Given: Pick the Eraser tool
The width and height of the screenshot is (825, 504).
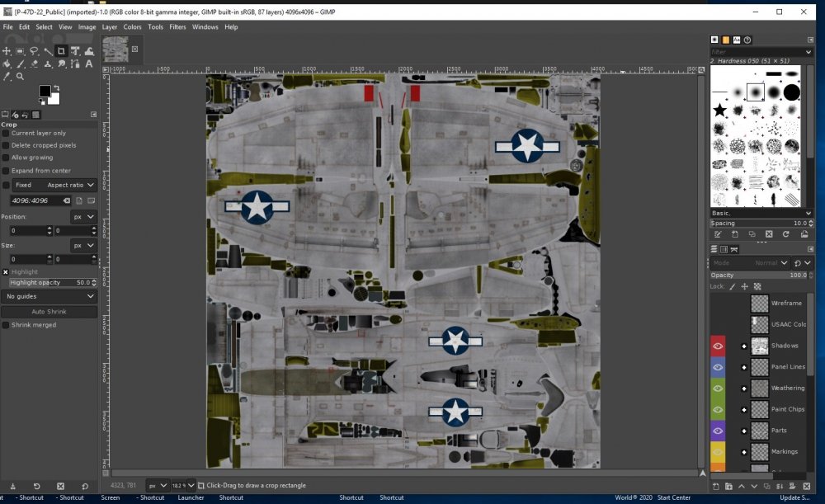Looking at the screenshot, I should pos(33,64).
